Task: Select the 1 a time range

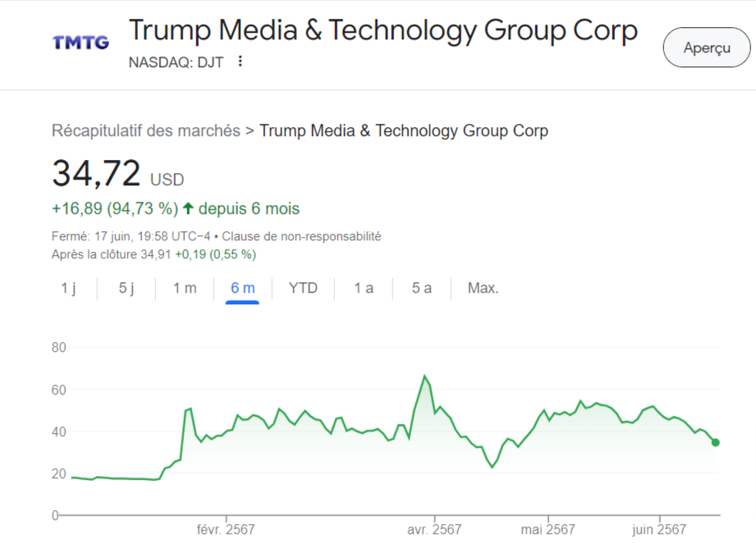Action: (x=362, y=288)
